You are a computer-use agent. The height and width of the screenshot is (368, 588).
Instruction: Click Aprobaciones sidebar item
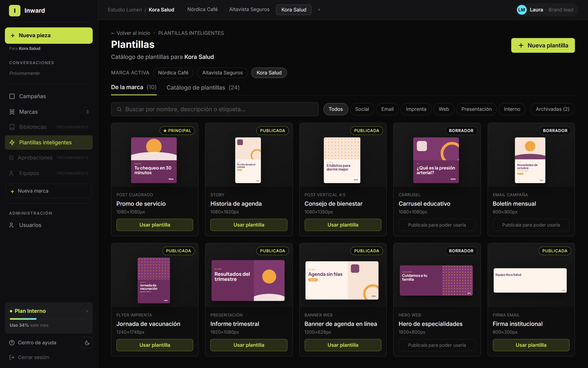click(49, 158)
